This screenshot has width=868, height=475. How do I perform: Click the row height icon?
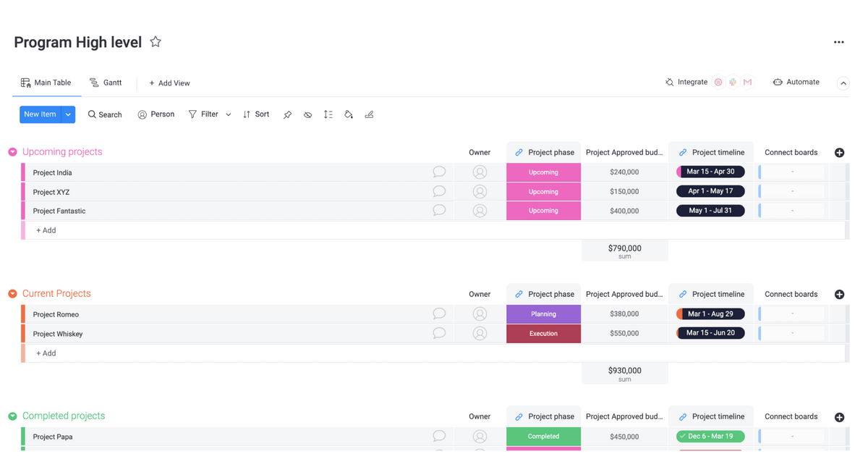click(328, 115)
